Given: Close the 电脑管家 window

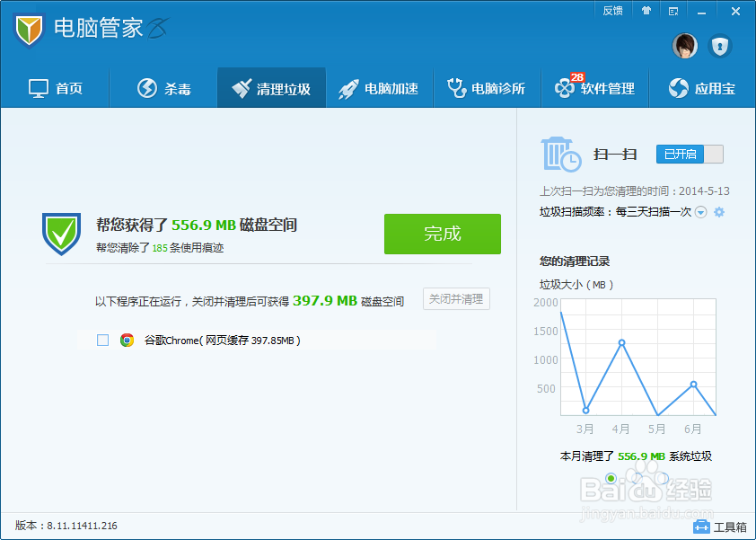Looking at the screenshot, I should tap(735, 11).
